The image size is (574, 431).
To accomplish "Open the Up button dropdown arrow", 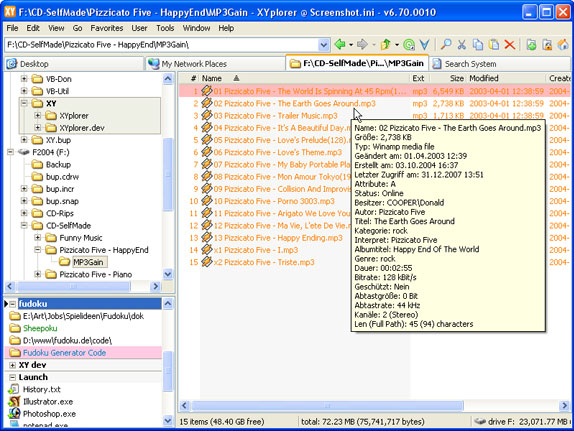I will pos(397,45).
